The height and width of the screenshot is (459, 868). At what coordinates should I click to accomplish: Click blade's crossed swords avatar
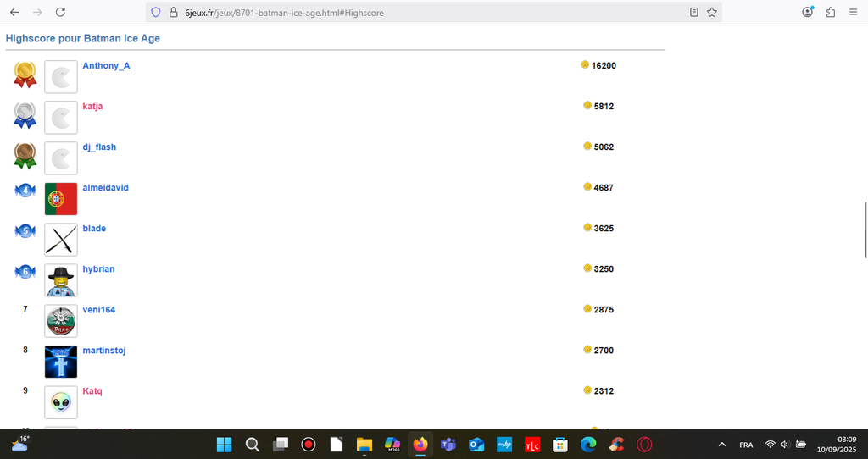pyautogui.click(x=61, y=240)
